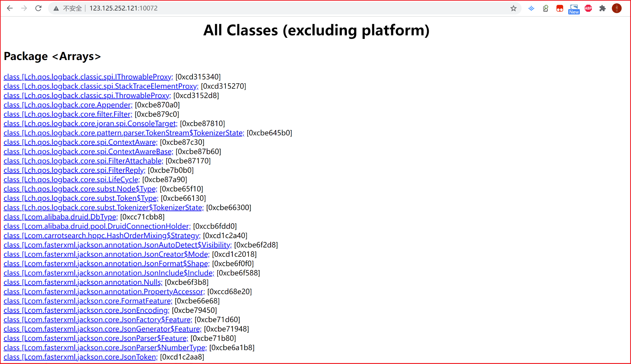Go back to the previous page

click(10, 8)
